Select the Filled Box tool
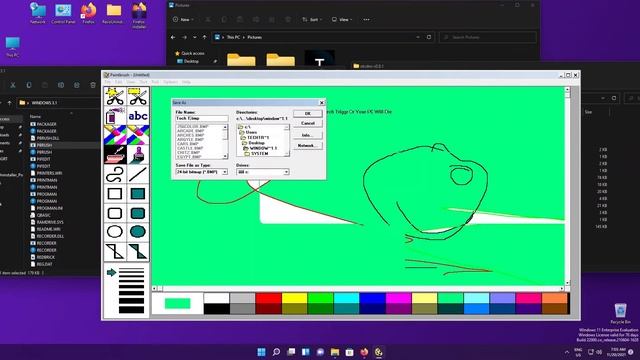This screenshot has height=360, width=640. click(x=138, y=193)
